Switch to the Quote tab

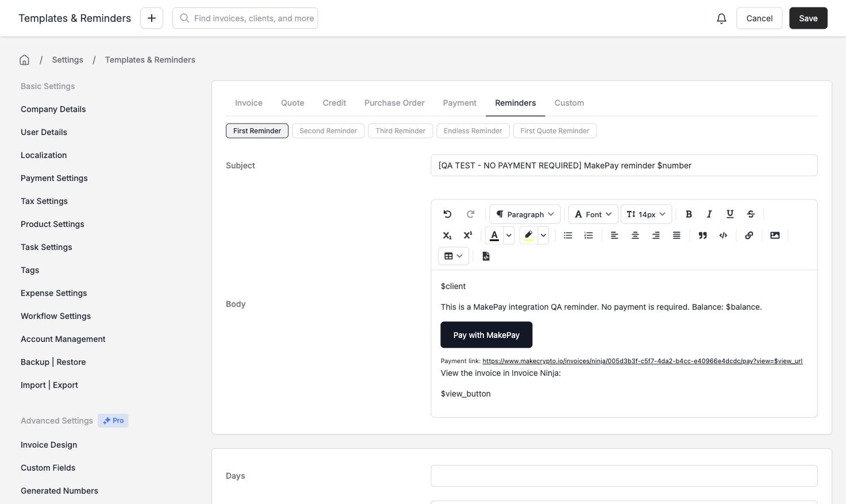click(x=293, y=103)
